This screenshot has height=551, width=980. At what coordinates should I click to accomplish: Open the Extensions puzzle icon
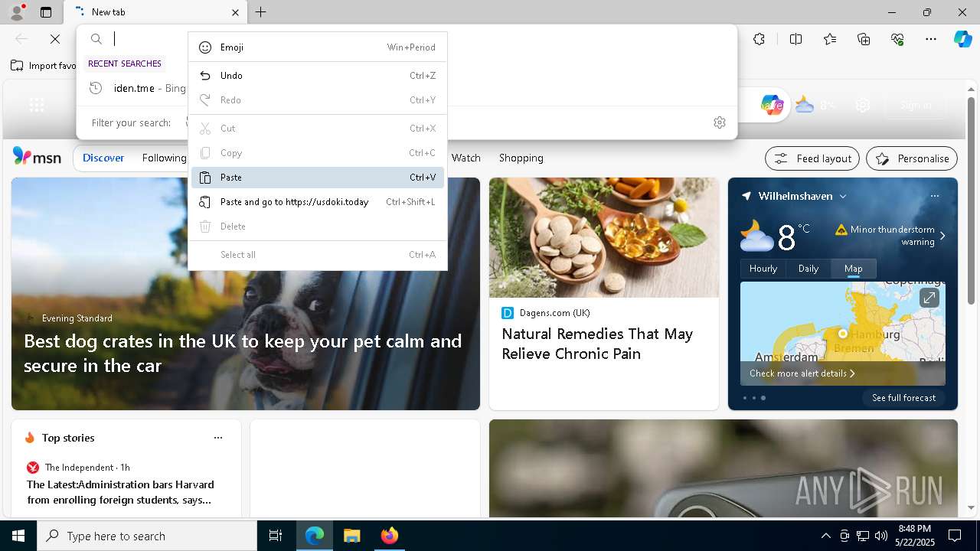coord(759,39)
